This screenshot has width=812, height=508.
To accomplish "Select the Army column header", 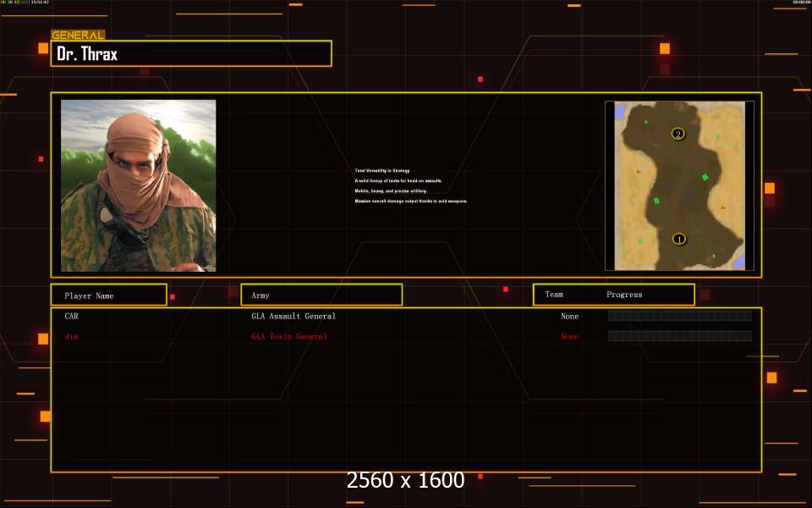I will 321,295.
